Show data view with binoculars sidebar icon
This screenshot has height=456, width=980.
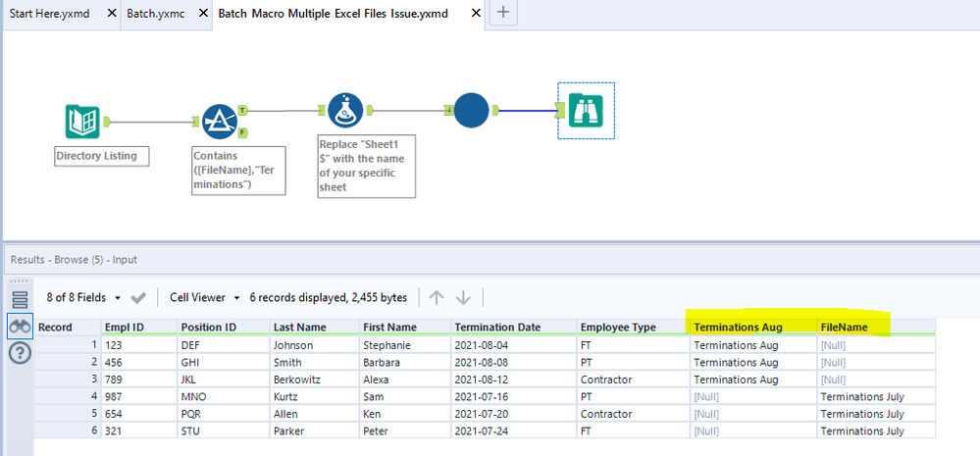click(x=20, y=327)
